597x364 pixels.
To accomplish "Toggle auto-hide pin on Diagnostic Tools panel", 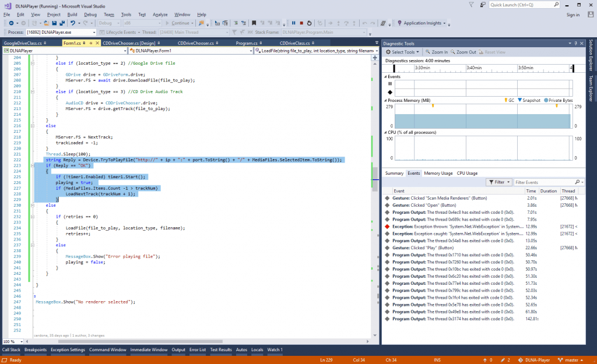I will point(575,43).
